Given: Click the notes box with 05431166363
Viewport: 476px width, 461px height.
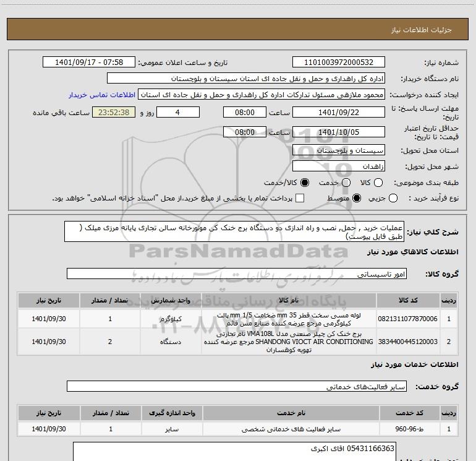Looking at the screenshot, I should (234, 452).
